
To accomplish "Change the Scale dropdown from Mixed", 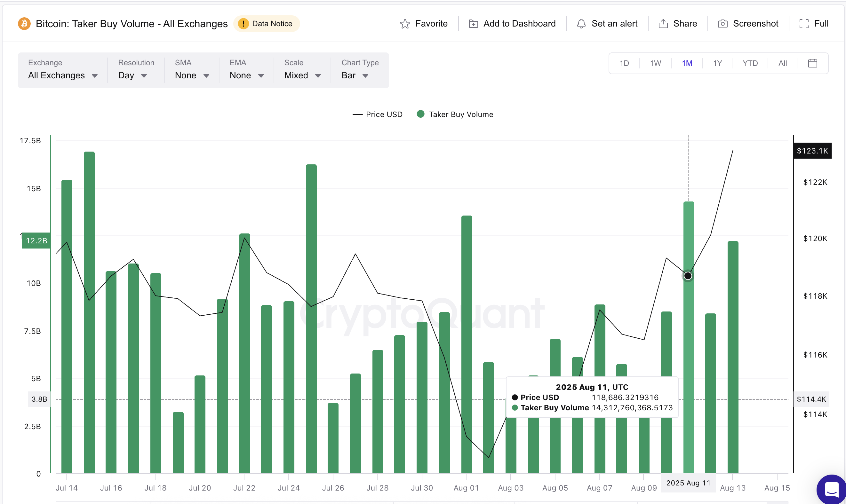I will [302, 75].
